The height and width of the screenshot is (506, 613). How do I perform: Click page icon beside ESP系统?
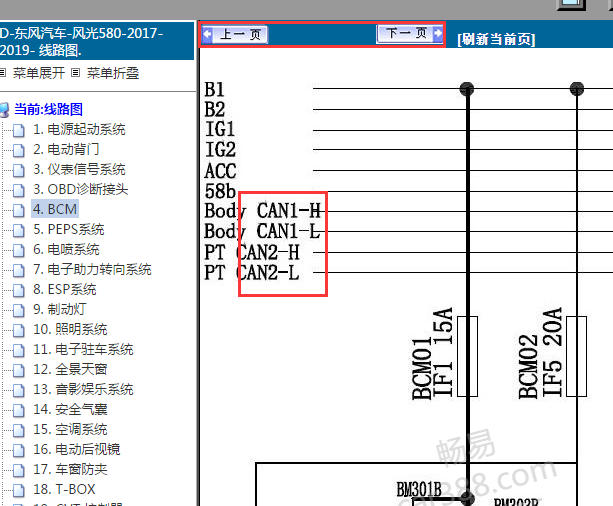point(18,290)
